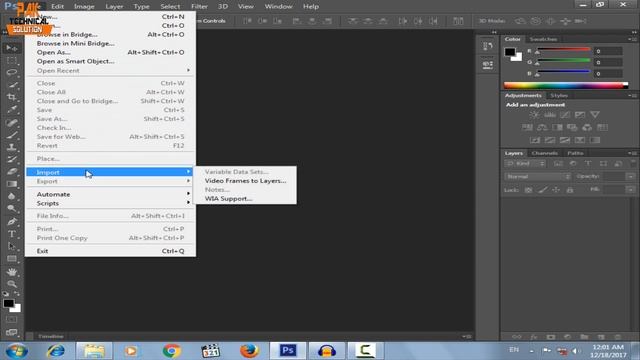Image resolution: width=640 pixels, height=360 pixels.
Task: Select the Pen tool
Action: [x=11, y=222]
